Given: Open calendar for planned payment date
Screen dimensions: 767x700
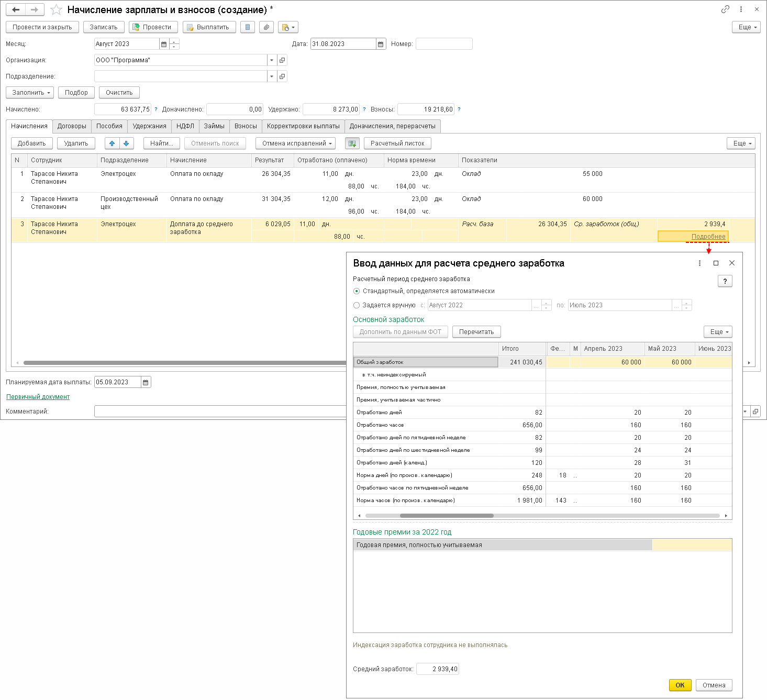Looking at the screenshot, I should (x=146, y=382).
